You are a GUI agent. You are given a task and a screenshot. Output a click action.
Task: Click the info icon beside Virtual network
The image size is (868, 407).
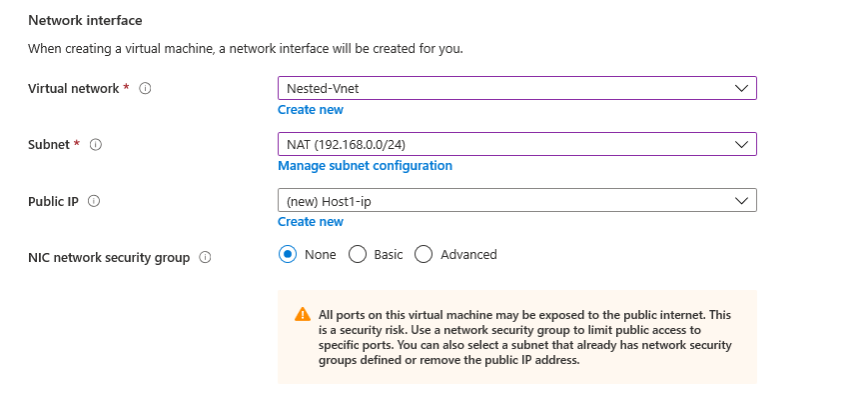coord(145,89)
